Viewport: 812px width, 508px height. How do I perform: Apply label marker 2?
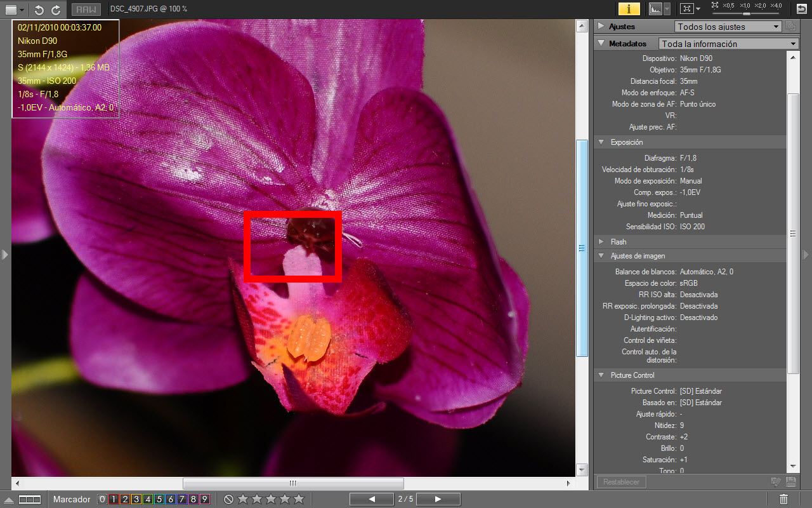point(125,499)
